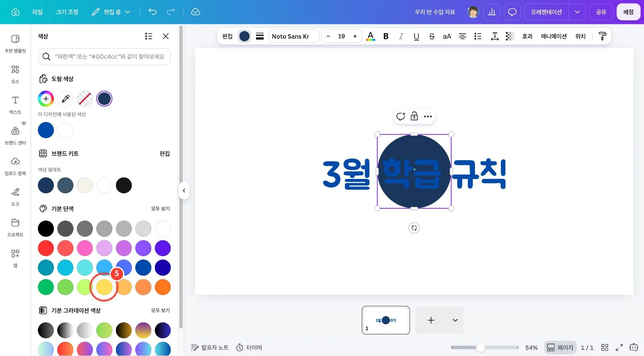Screen dimensions: 644x356
Task: Open 애니메이션 options
Action: [x=554, y=36]
